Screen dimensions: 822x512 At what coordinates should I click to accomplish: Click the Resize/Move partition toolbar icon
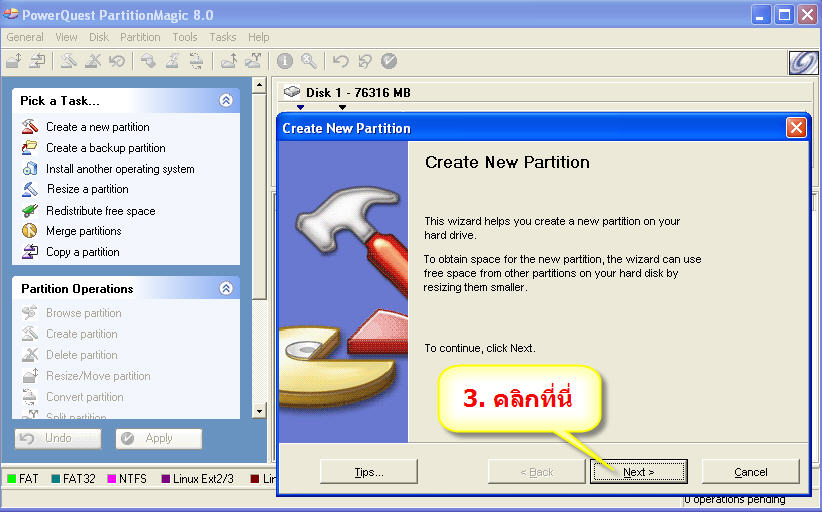tap(14, 61)
